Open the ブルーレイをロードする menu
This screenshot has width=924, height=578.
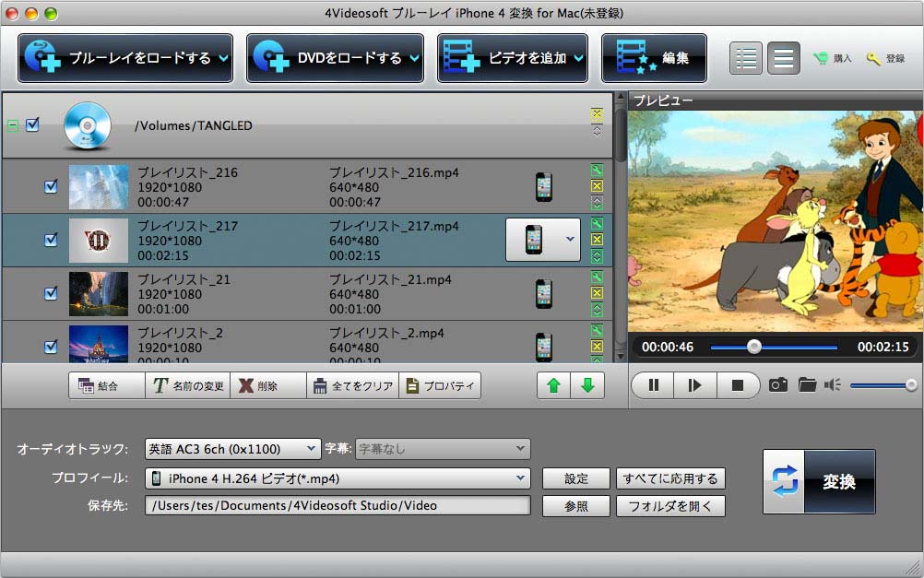tap(127, 58)
